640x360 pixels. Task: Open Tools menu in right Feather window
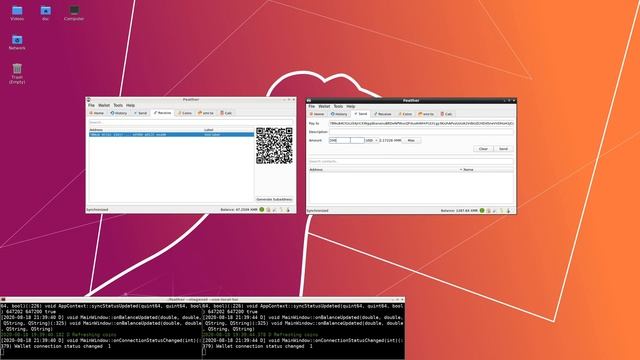338,106
